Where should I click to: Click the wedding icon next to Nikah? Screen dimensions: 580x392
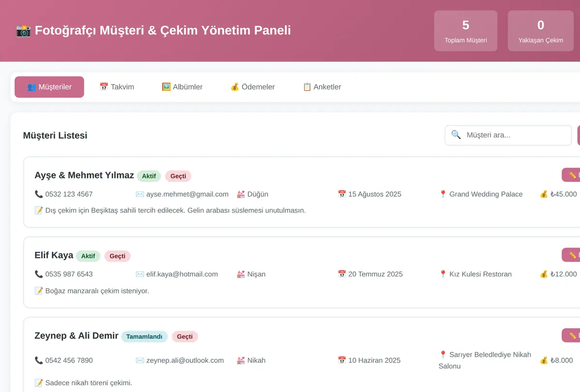coord(241,360)
